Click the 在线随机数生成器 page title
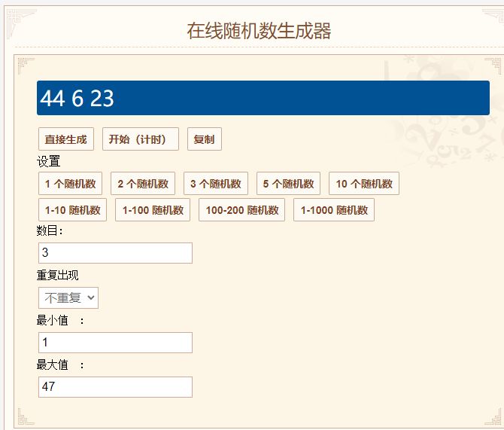The image size is (504, 430). pos(259,31)
